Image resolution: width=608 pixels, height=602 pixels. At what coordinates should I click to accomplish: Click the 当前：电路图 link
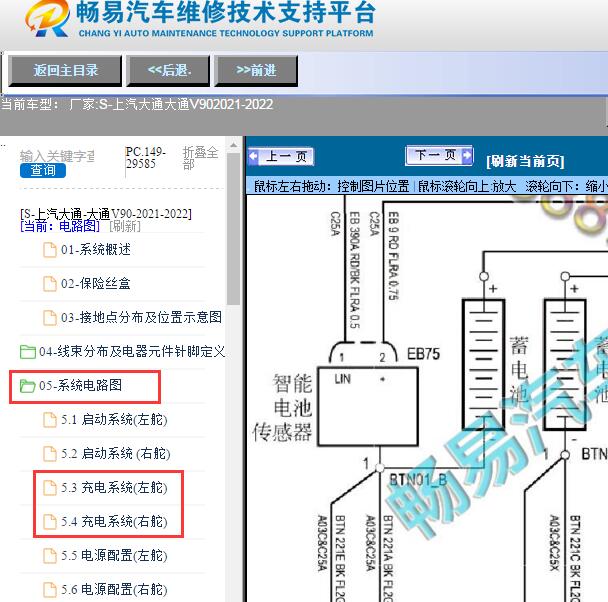[x=60, y=226]
